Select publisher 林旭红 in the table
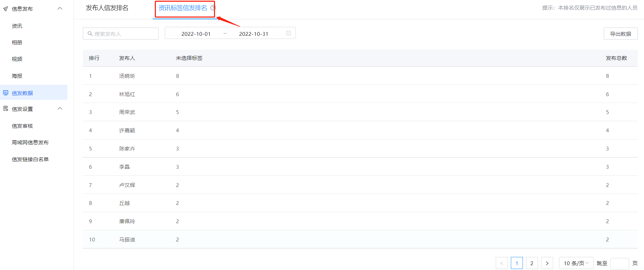The width and height of the screenshot is (644, 270). coord(127,94)
